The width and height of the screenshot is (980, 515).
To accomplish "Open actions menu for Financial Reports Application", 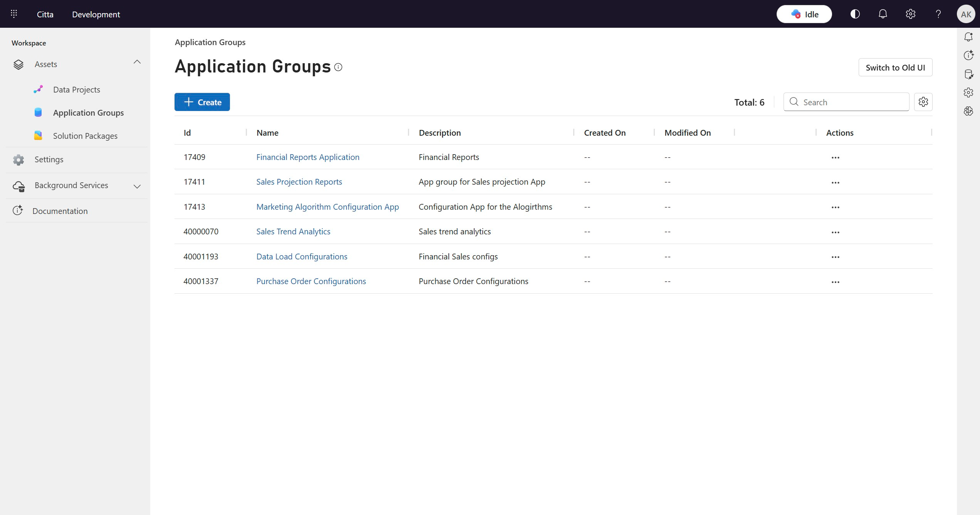I will 835,158.
